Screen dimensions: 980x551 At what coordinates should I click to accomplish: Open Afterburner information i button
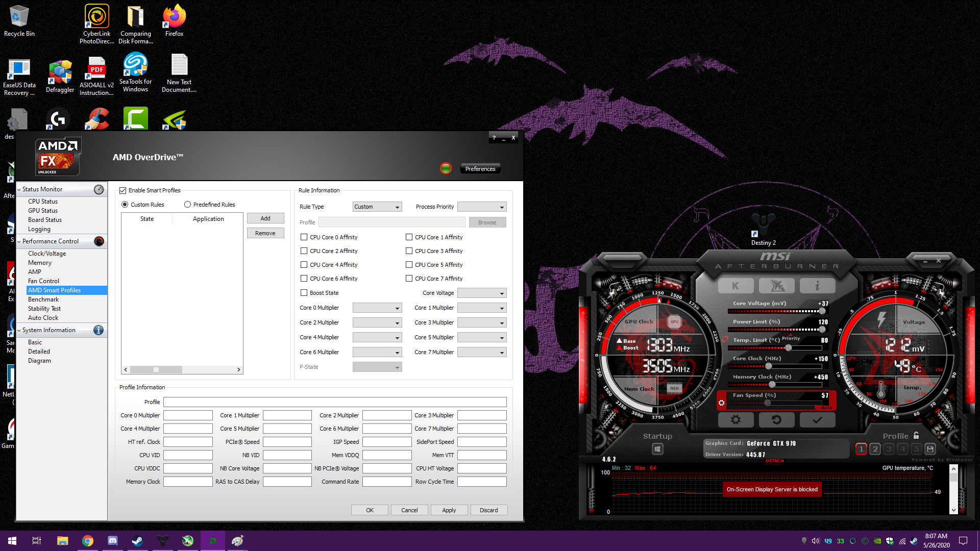coord(817,286)
